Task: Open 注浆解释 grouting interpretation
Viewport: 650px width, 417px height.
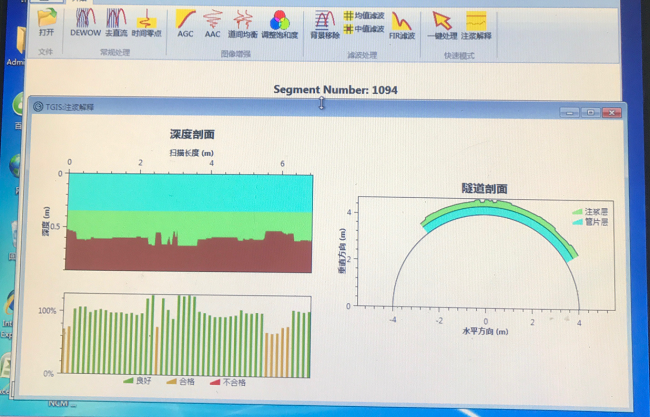Action: [x=476, y=21]
